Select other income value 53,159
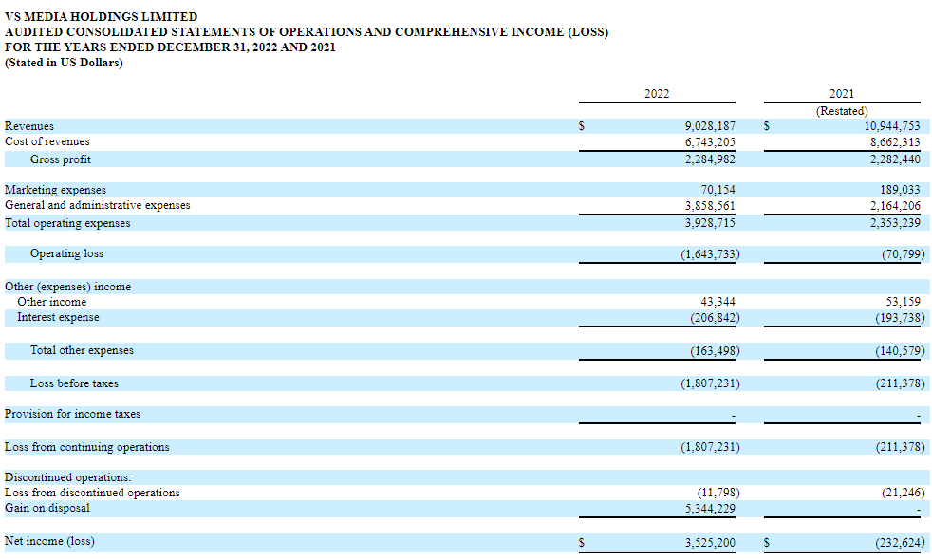Screen dimensions: 932x560 [x=903, y=302]
